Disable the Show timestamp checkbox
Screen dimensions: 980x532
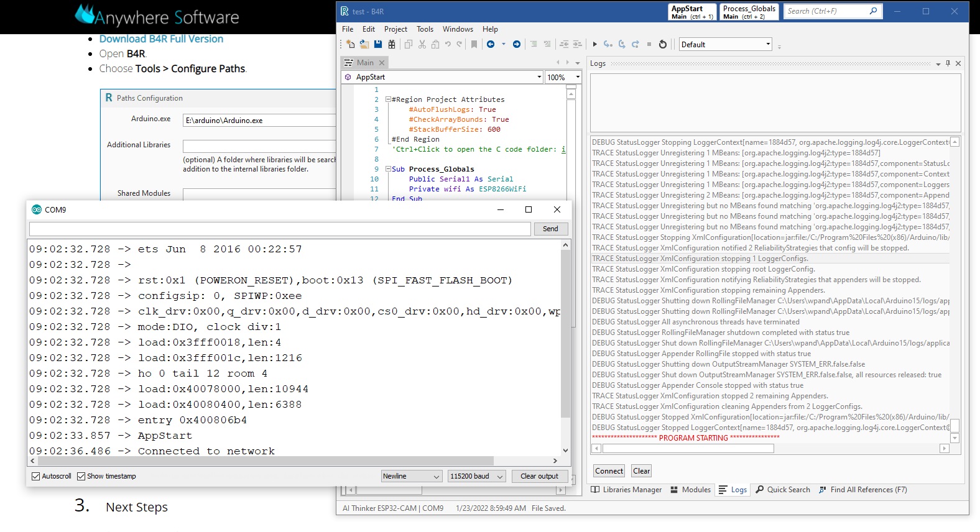[81, 476]
